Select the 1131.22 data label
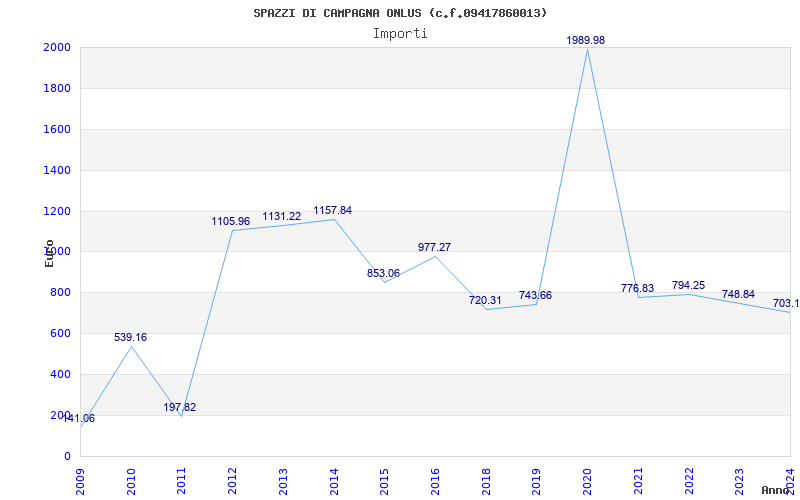 [282, 216]
